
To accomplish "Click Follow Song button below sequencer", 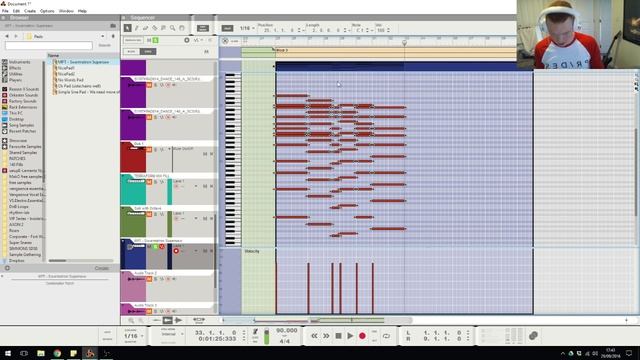I will [199, 320].
